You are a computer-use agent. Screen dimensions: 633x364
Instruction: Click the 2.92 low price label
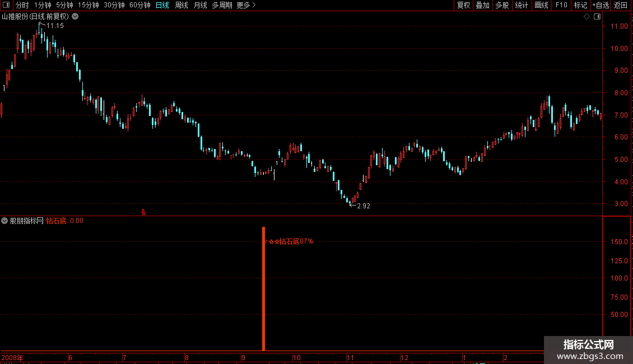tap(364, 206)
